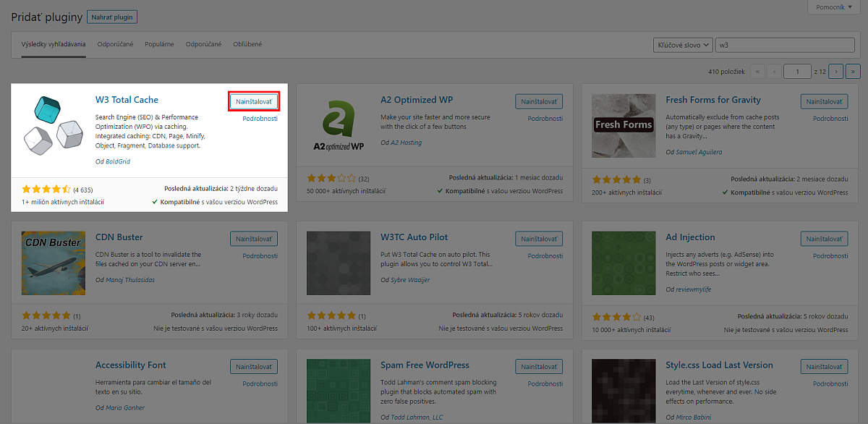Visit author Manoj Thulasidas link
The width and height of the screenshot is (868, 424).
pos(132,280)
